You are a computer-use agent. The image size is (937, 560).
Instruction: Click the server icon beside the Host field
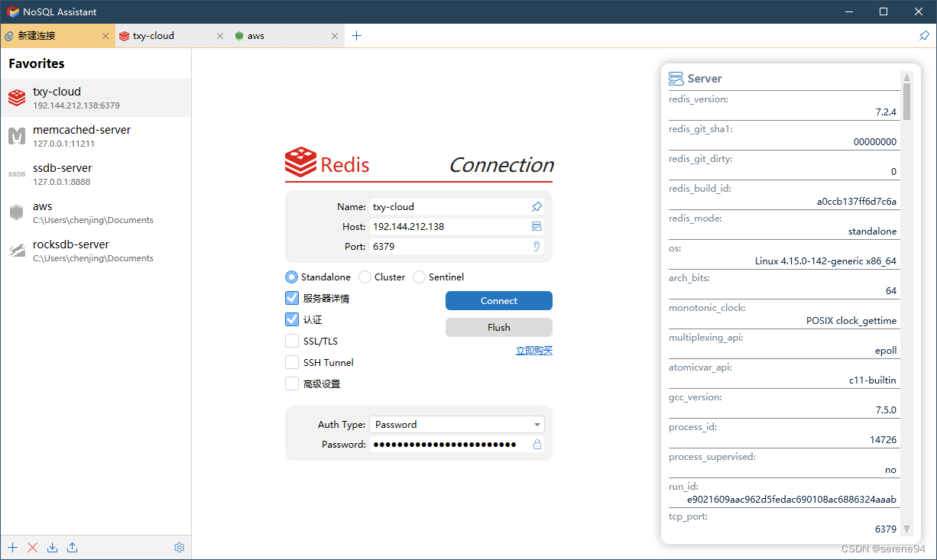tap(537, 226)
